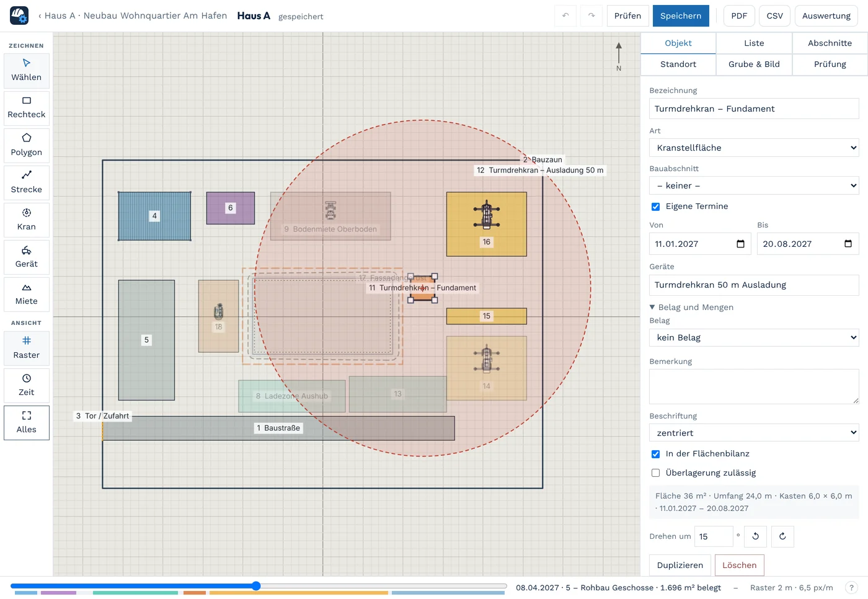
Task: Open the Prüfung tab
Action: 830,64
